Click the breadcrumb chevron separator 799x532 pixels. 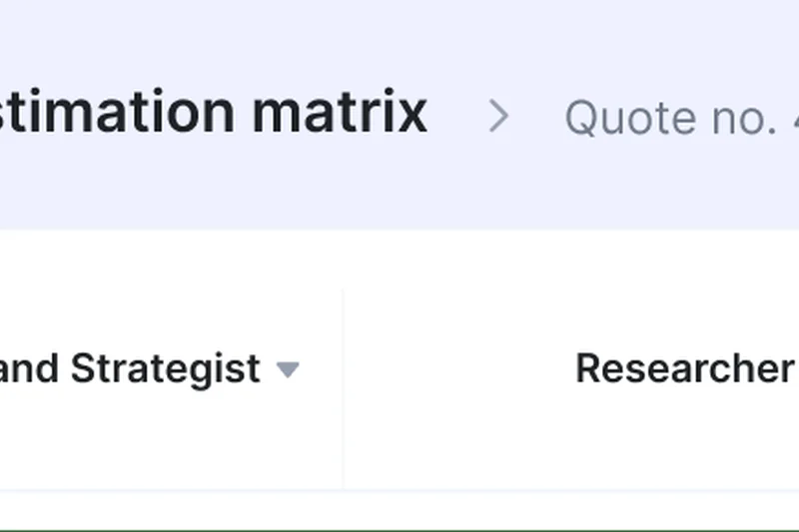[498, 118]
